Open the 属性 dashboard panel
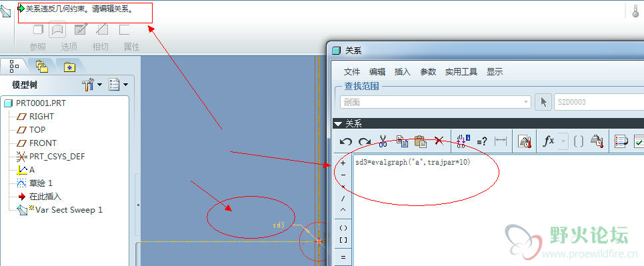The height and width of the screenshot is (266, 644). [131, 47]
